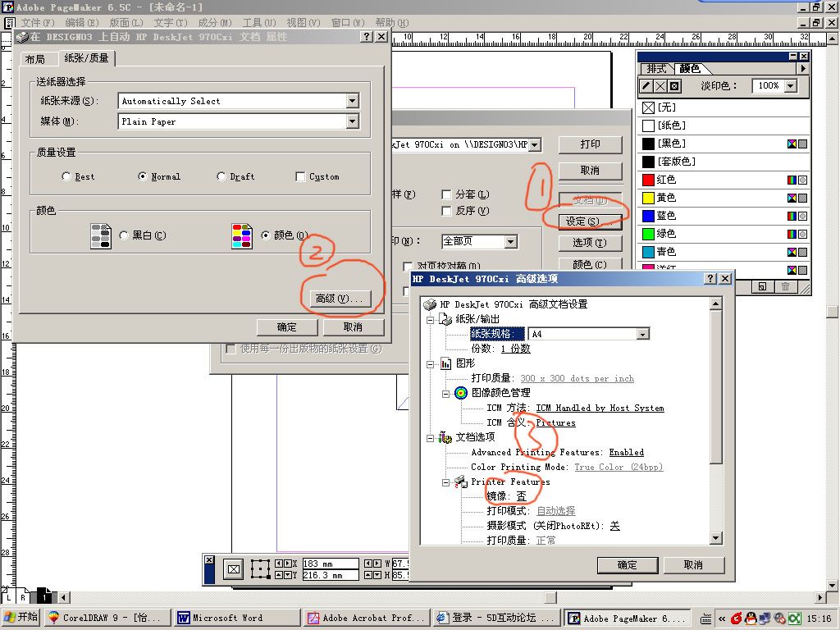Screen dimensions: 840x630
Task: Switch to Microsoft Word on the taskbar
Action: click(238, 619)
